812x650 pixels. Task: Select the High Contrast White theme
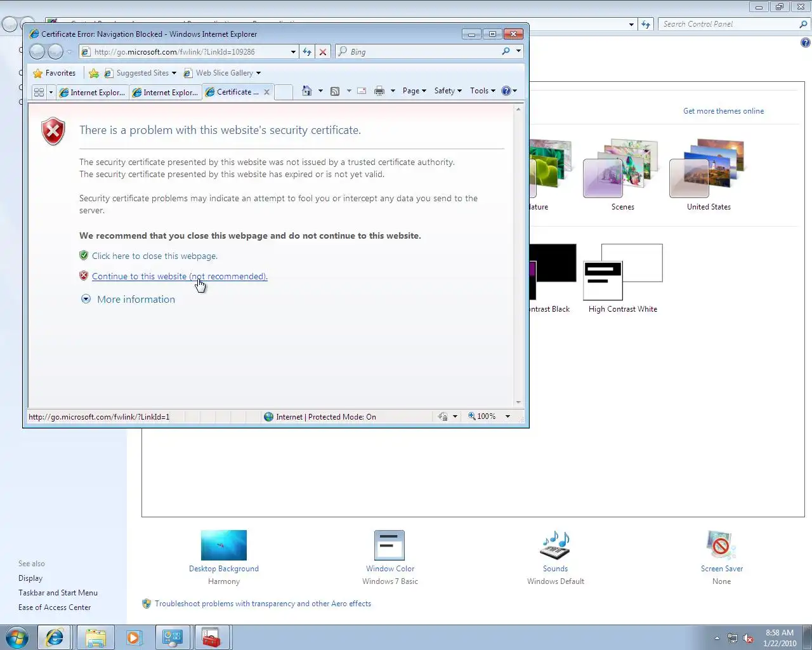[622, 272]
